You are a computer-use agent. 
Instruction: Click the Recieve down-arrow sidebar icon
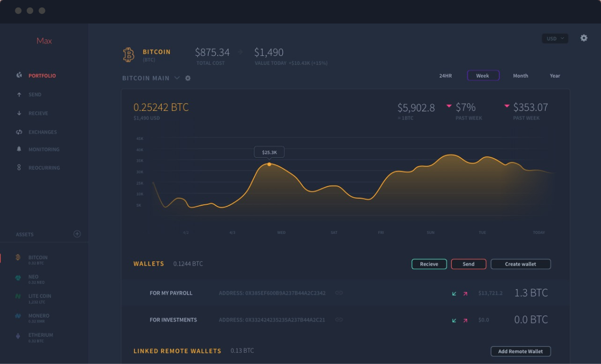point(19,113)
